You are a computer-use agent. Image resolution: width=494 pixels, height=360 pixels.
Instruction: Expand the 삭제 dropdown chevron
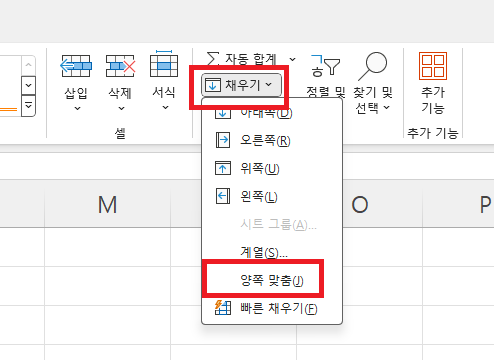coord(121,108)
